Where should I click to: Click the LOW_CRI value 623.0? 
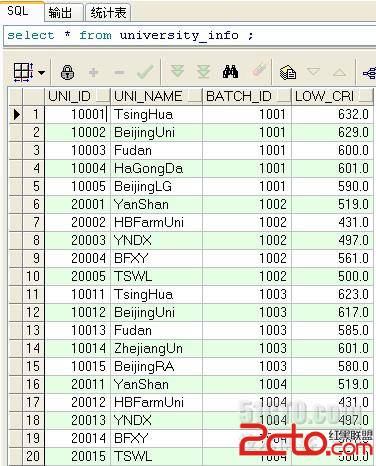332,294
